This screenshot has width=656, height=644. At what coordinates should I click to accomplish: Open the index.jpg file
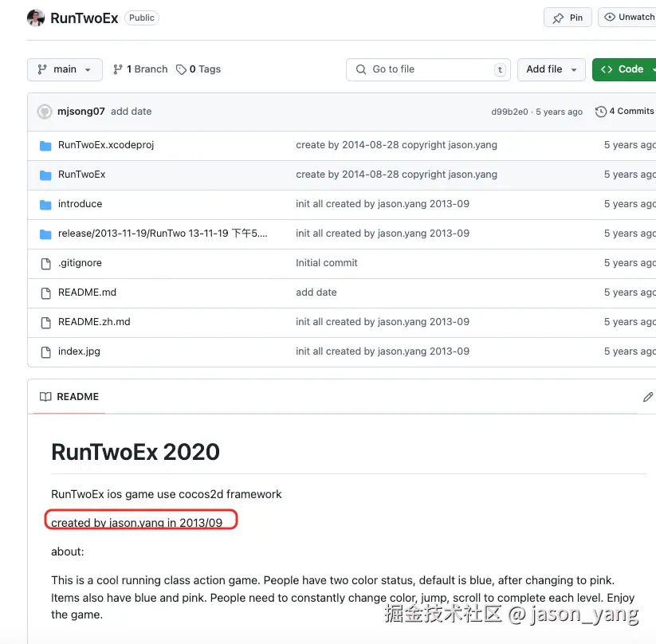coord(79,351)
